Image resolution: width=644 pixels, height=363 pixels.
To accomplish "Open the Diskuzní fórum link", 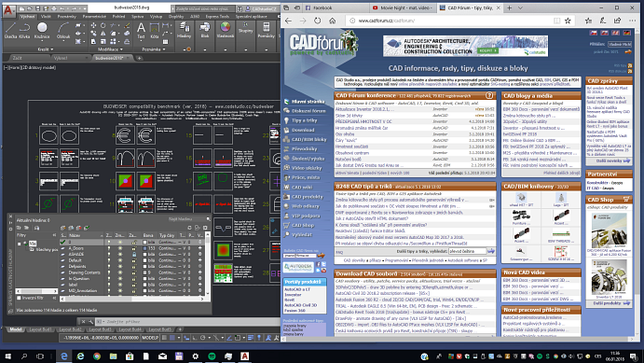I will [x=308, y=111].
